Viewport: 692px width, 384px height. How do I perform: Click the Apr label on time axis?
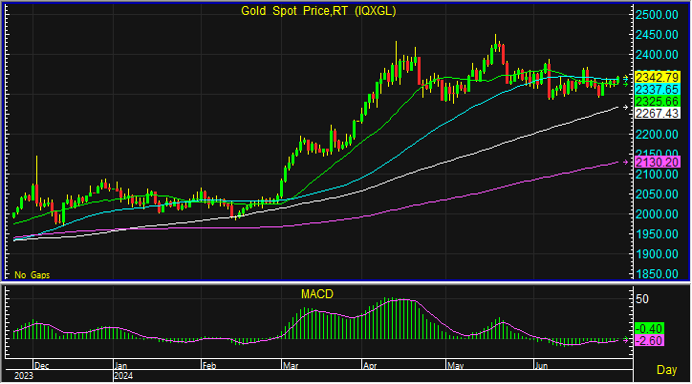coord(369,365)
